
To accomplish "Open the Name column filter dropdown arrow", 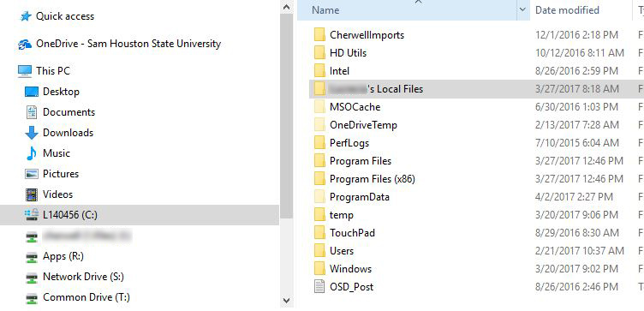I will click(x=522, y=10).
